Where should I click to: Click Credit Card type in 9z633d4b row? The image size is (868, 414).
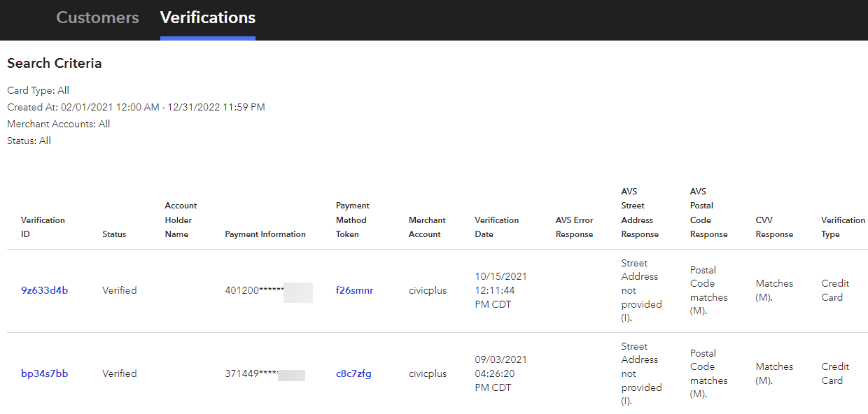[x=835, y=290]
